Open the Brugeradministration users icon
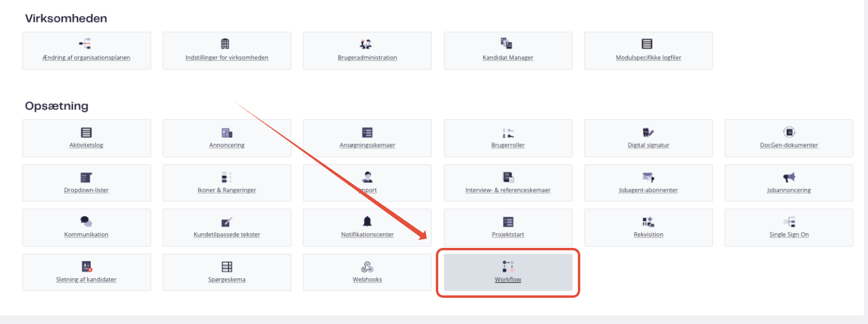Screen dimensions: 868x324 point(367,44)
